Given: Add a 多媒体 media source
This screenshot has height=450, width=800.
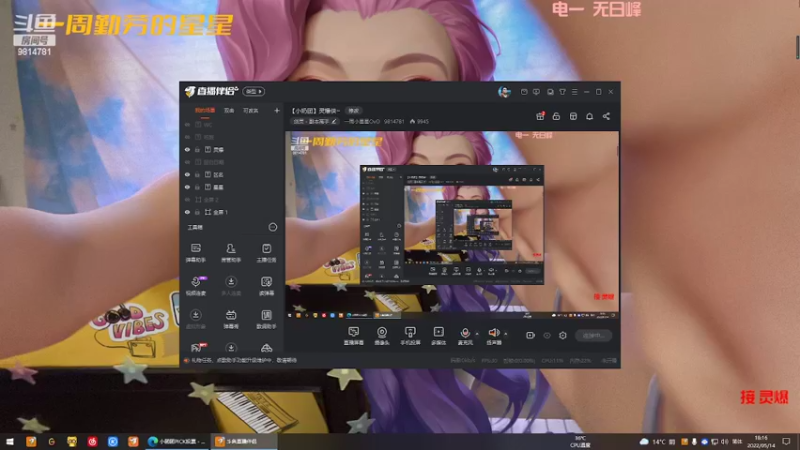Looking at the screenshot, I should [438, 336].
